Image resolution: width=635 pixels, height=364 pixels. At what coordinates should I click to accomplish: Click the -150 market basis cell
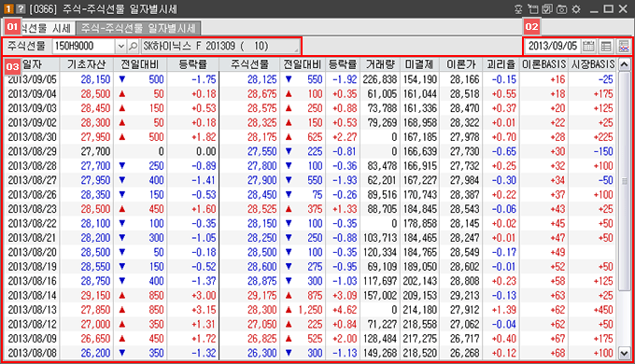pyautogui.click(x=593, y=151)
